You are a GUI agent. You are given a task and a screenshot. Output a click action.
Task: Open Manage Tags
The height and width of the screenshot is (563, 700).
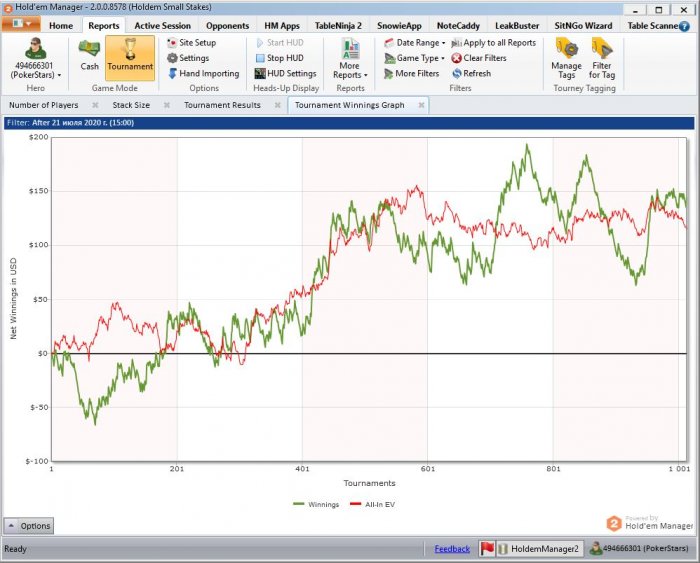567,59
